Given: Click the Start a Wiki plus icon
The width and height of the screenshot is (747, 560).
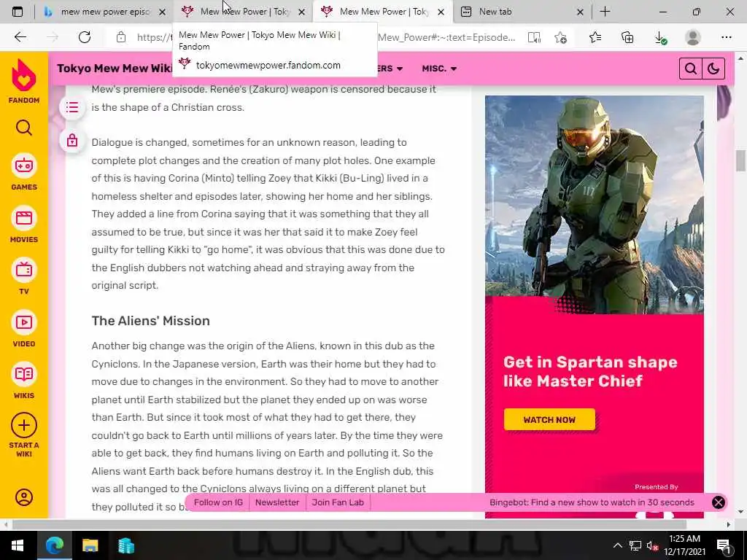Looking at the screenshot, I should click(x=24, y=425).
